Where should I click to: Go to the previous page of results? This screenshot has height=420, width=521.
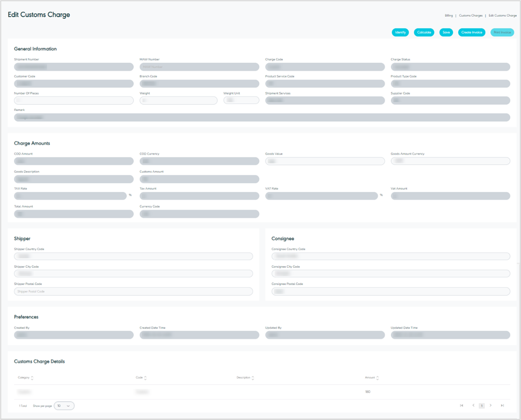click(473, 405)
